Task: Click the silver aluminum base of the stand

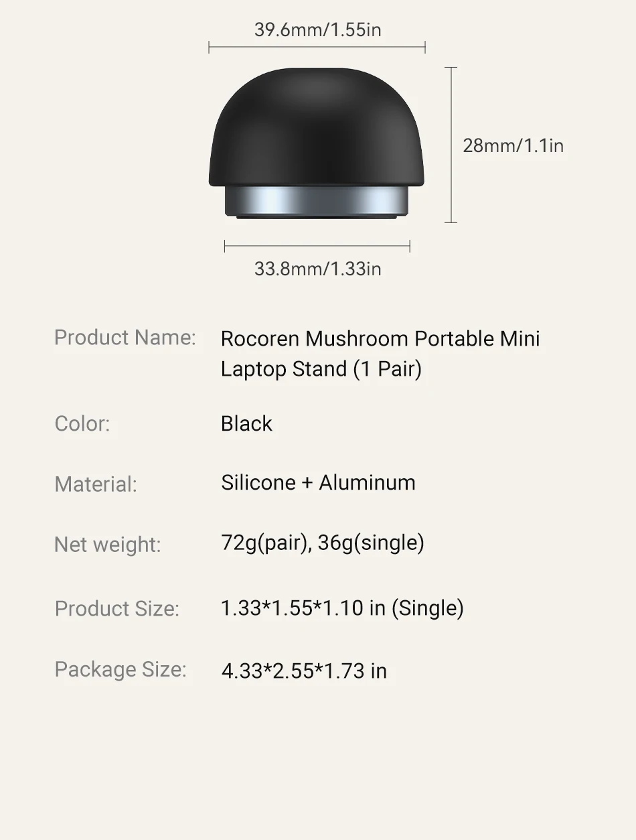Action: click(317, 202)
